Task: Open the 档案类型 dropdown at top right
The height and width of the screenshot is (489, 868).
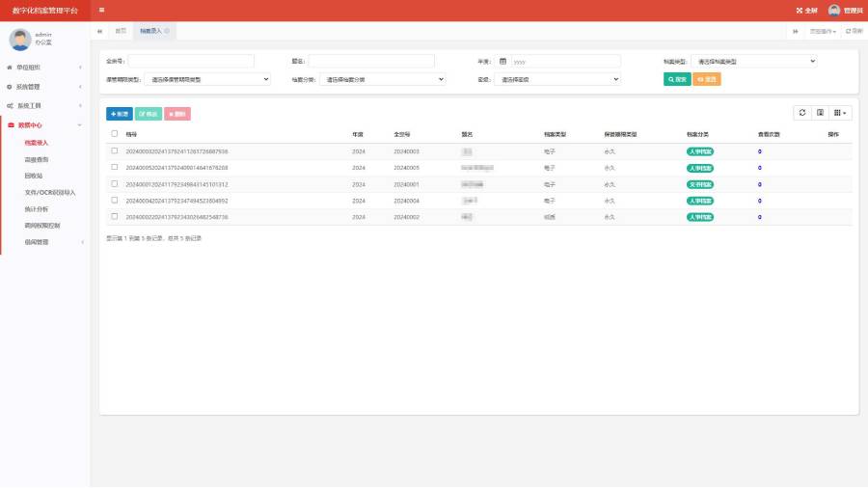Action: (754, 62)
